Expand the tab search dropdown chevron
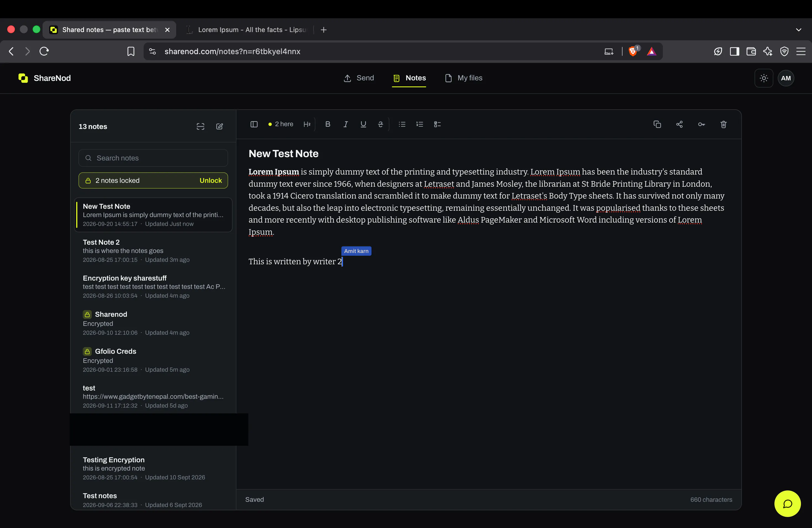The width and height of the screenshot is (812, 528). click(x=798, y=30)
